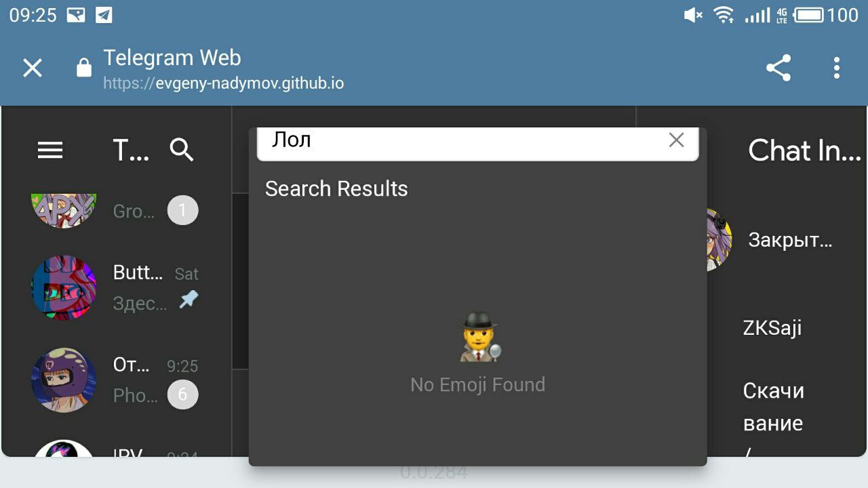Tap the share icon in browser bar
868x488 pixels.
778,68
